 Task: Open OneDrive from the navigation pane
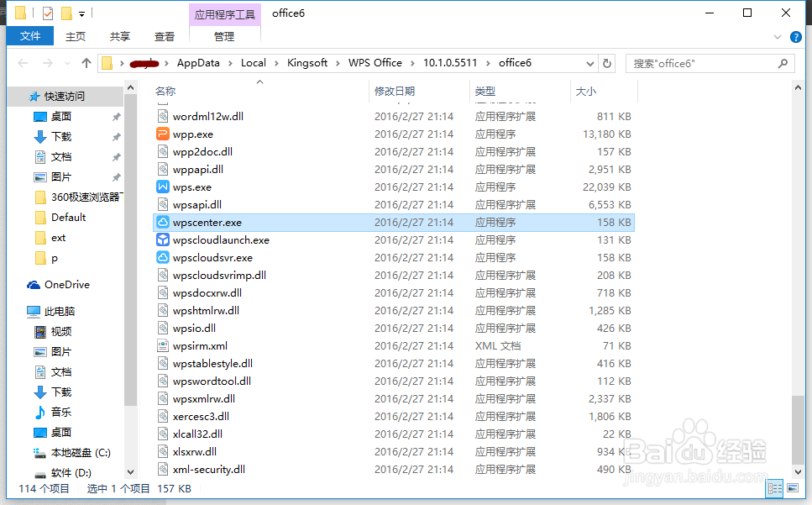coord(65,284)
